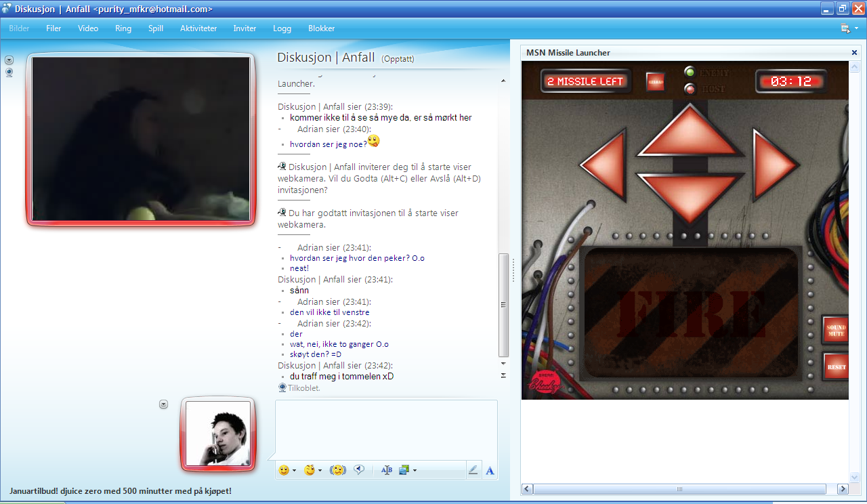Open the Bilder menu
The image size is (867, 504).
19,28
